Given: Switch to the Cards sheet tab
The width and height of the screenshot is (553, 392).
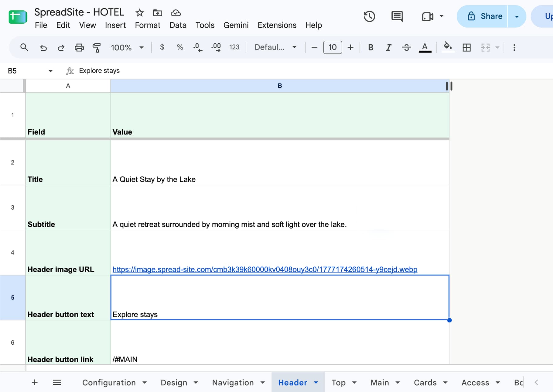Looking at the screenshot, I should (425, 383).
